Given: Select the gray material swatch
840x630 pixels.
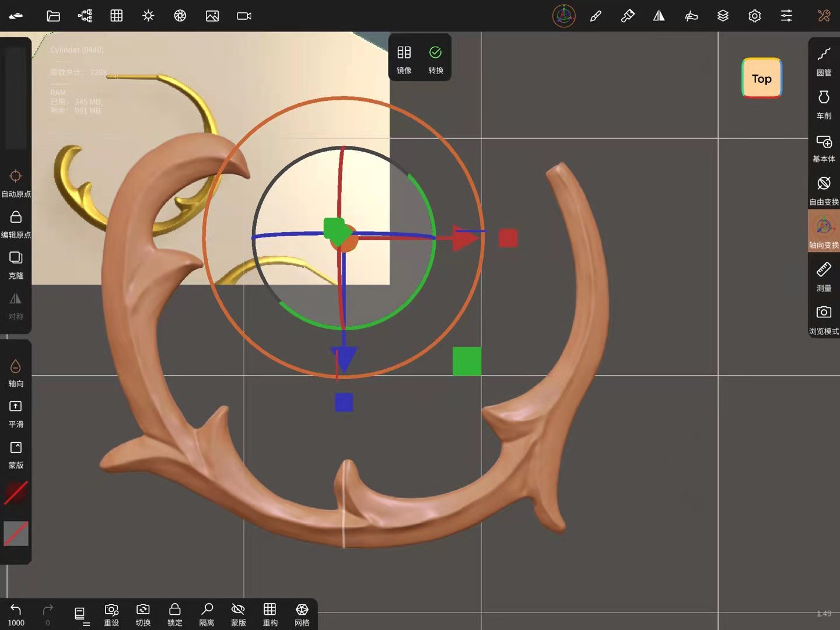Looking at the screenshot, I should [x=16, y=534].
